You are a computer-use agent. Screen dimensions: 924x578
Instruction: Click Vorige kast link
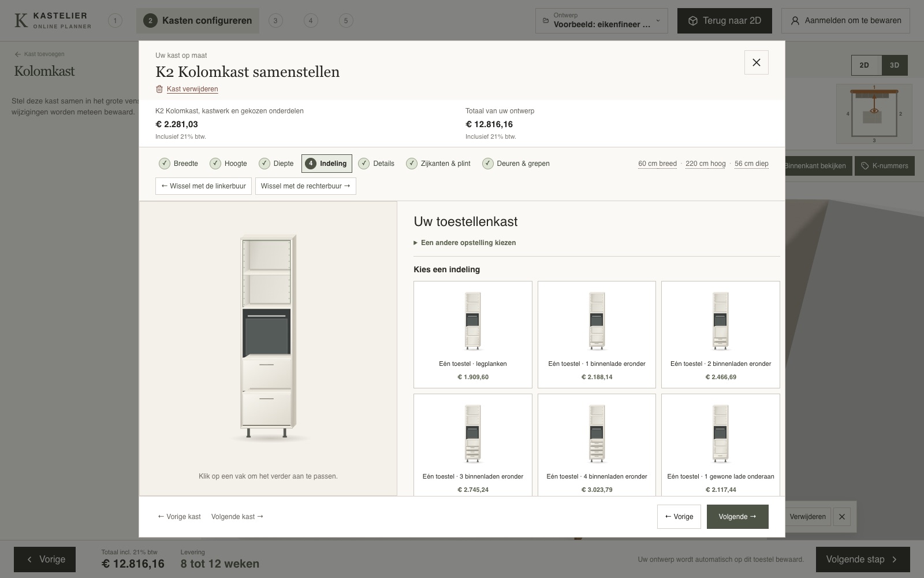pyautogui.click(x=179, y=517)
